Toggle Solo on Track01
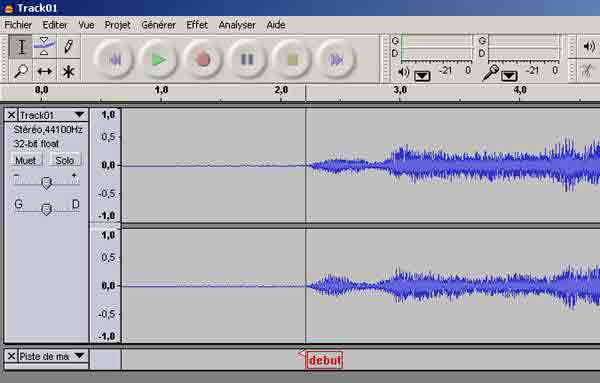 64,160
